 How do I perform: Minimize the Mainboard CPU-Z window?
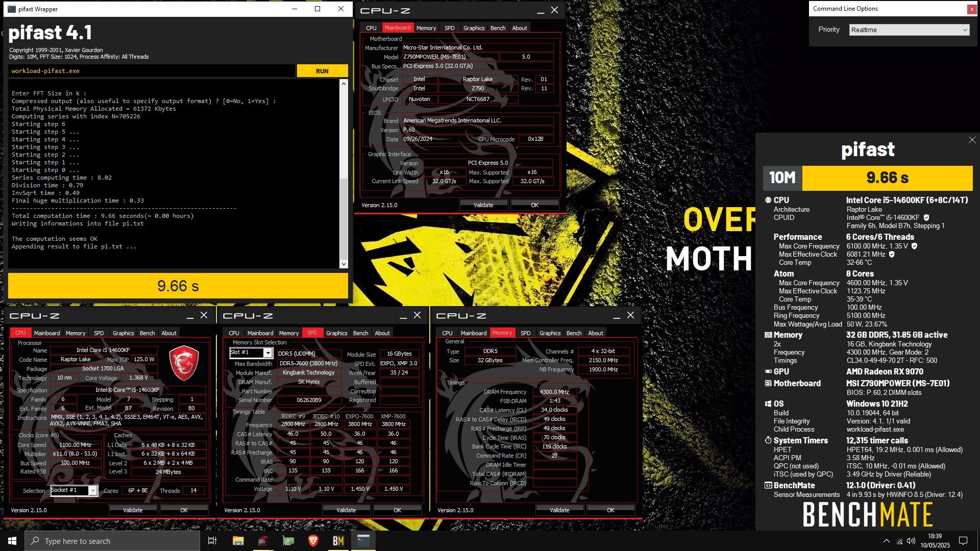(541, 11)
